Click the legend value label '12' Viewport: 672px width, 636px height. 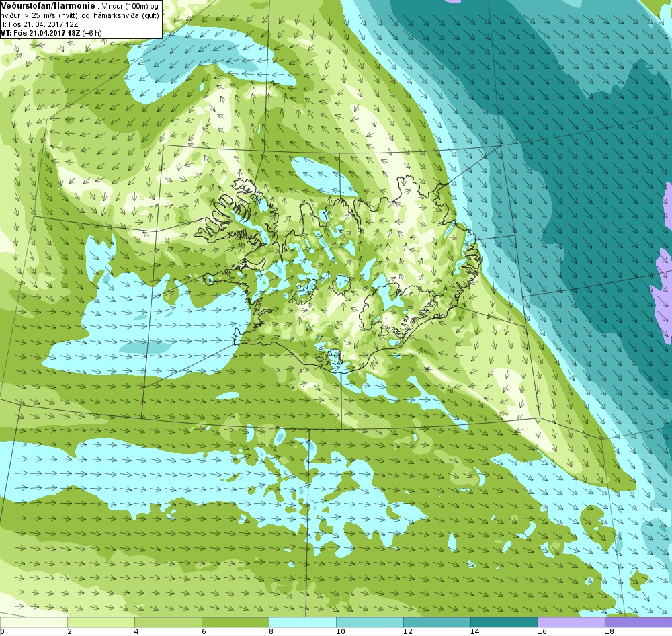(408, 631)
